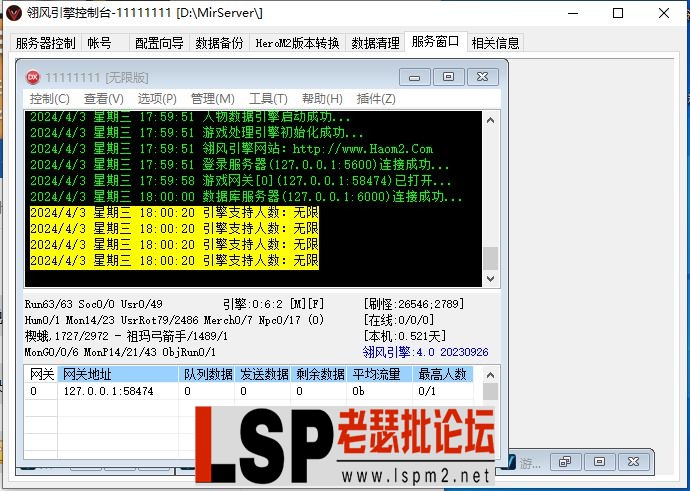Switch to the 数据清理 tab
The width and height of the screenshot is (690, 491).
pos(375,43)
